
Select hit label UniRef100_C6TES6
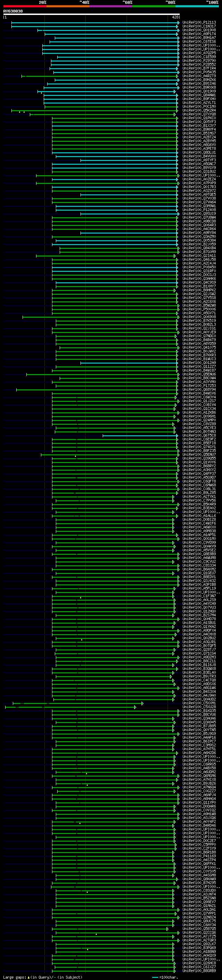(x=199, y=41)
